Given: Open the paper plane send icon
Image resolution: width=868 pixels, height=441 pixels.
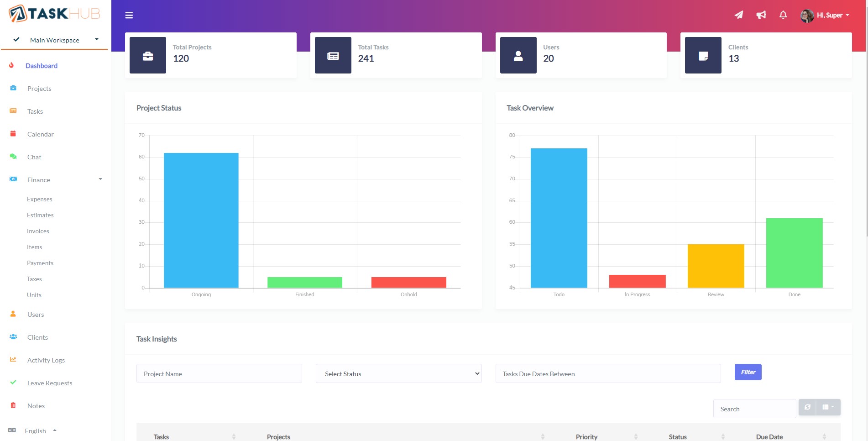Looking at the screenshot, I should click(738, 15).
